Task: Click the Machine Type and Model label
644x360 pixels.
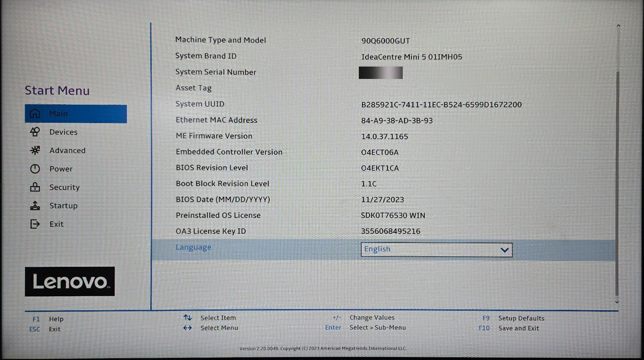Action: coord(220,40)
